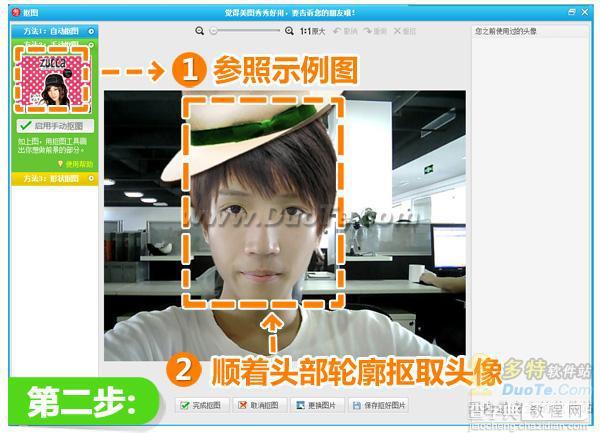Click the 撤销 undo arrow icon
The width and height of the screenshot is (600, 433).
337,31
